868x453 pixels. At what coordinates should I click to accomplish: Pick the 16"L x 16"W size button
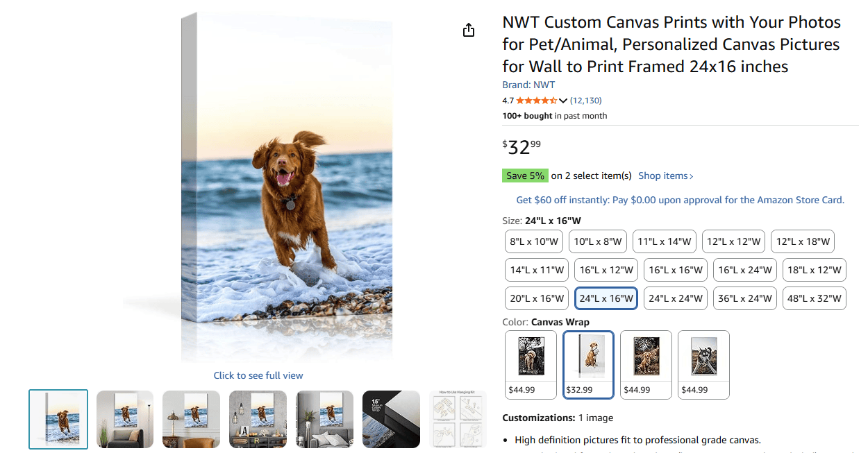point(675,270)
